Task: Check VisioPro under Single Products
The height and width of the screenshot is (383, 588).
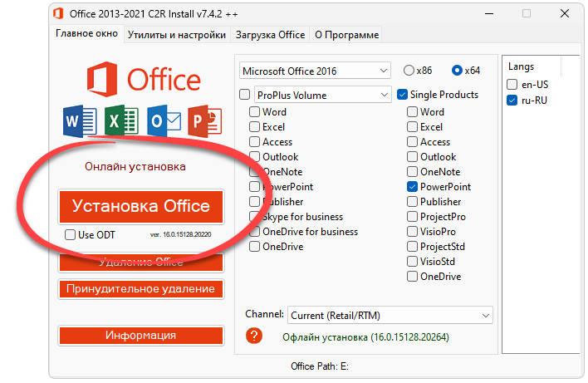Action: click(x=412, y=232)
